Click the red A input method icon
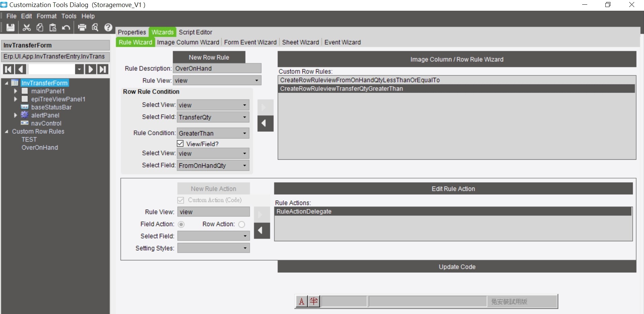 tap(302, 301)
